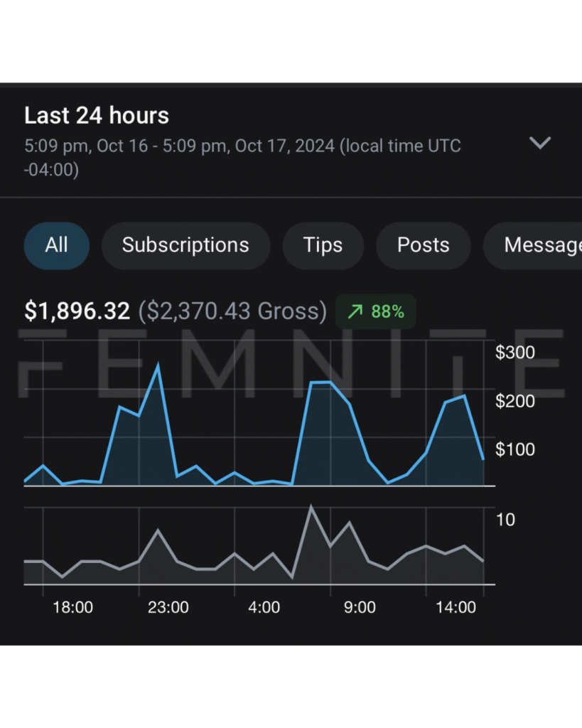
Task: Click the highest spike in the gray transactions chart
Action: pos(311,507)
